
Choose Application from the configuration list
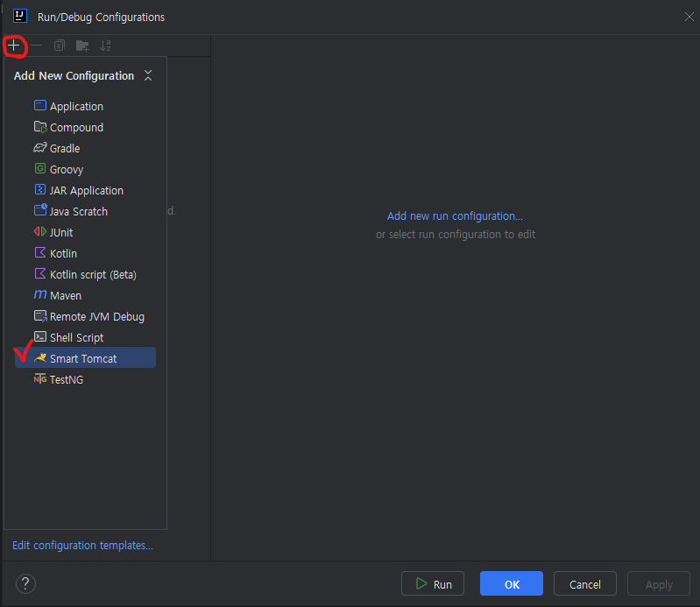click(x=85, y=106)
